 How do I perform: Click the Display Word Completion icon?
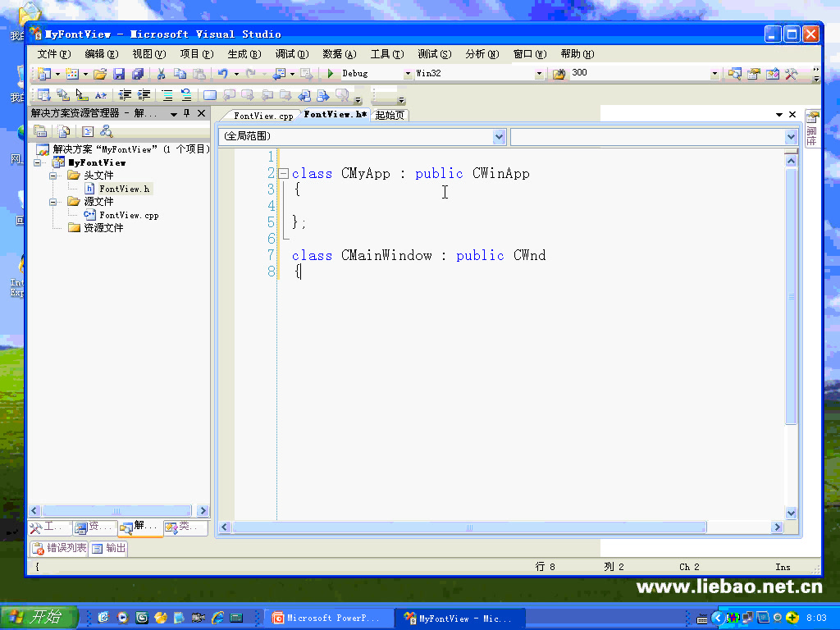click(x=100, y=95)
